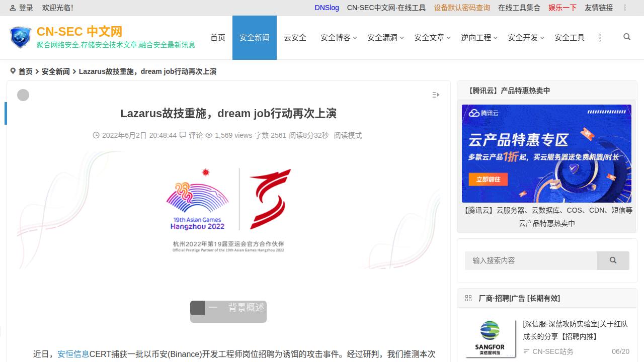The height and width of the screenshot is (362, 644).
Task: Click the 2022年6月2日 publish date text
Action: click(x=139, y=135)
